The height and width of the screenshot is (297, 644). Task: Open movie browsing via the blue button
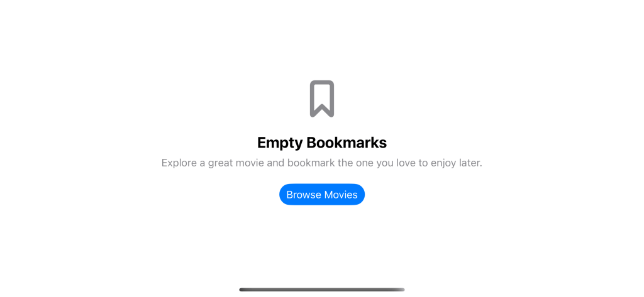[x=322, y=195]
